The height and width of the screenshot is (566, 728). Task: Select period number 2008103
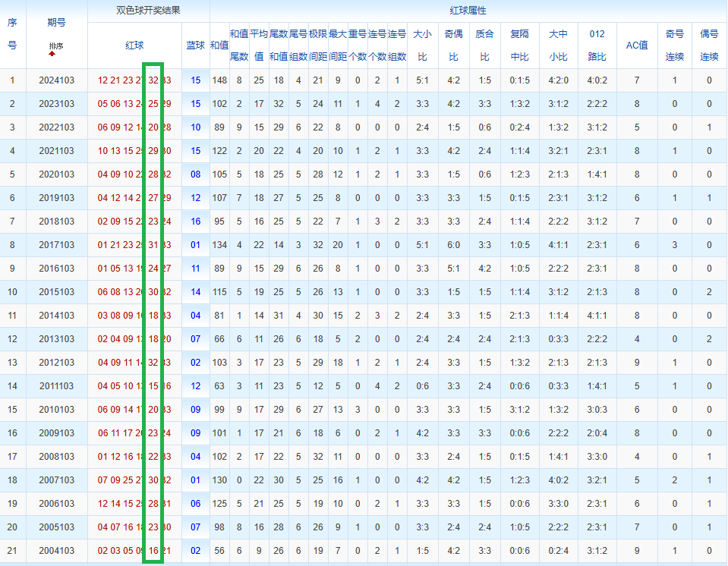(x=57, y=457)
